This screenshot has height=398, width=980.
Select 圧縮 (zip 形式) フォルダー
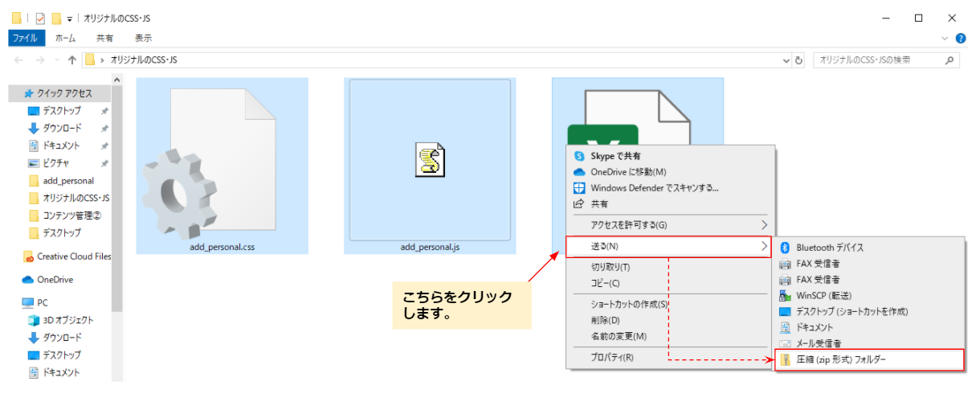coord(869,360)
